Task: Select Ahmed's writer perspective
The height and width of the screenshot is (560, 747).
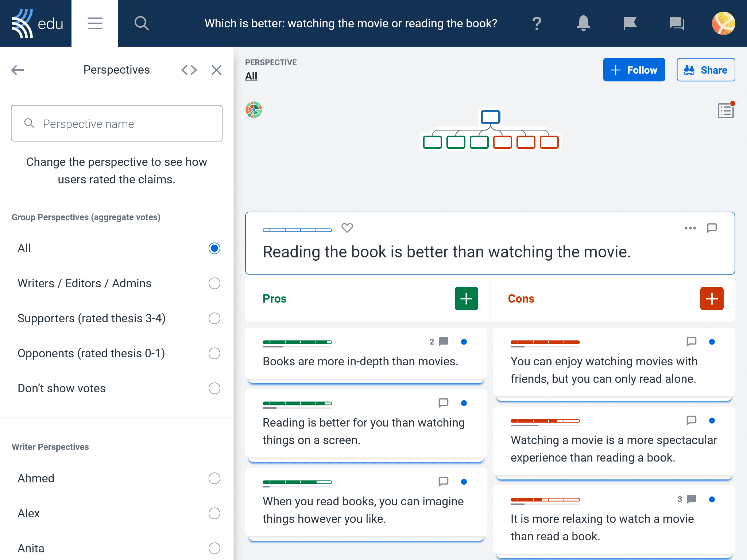Action: point(214,478)
